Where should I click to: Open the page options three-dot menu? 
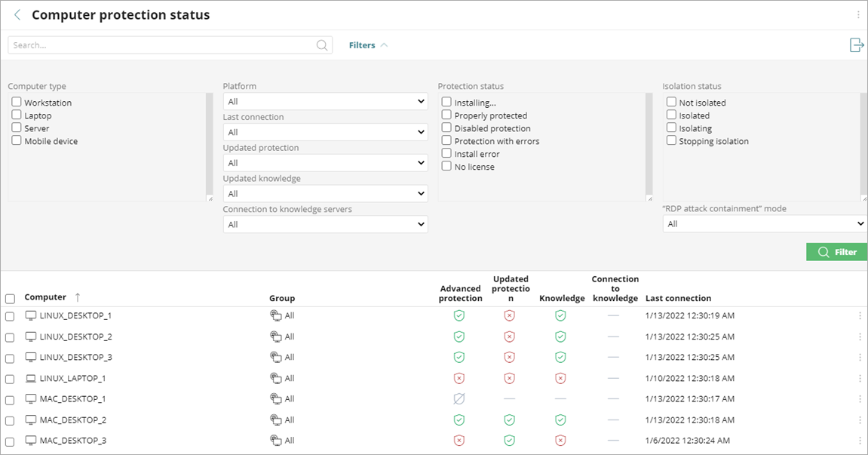857,14
